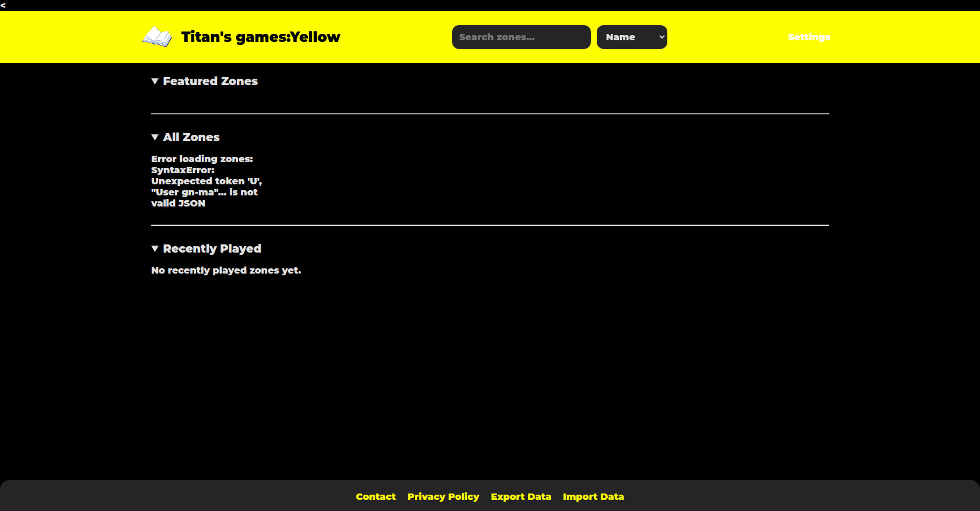The image size is (980, 511).
Task: Click the Titan's games:Yellow site title
Action: 260,37
